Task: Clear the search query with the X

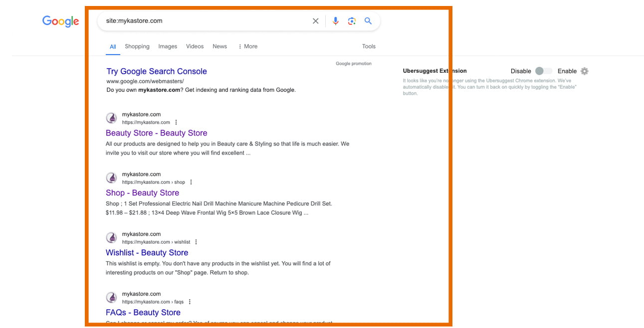Action: 315,21
